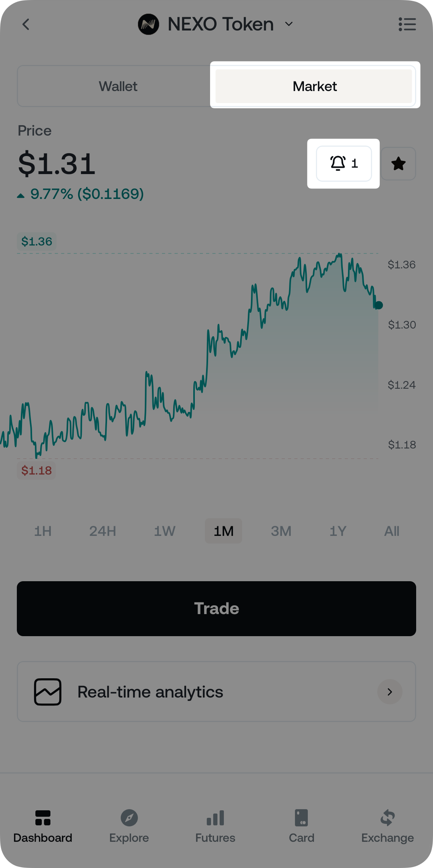This screenshot has height=868, width=433.
Task: Open Real-time analytics link
Action: coord(150,692)
